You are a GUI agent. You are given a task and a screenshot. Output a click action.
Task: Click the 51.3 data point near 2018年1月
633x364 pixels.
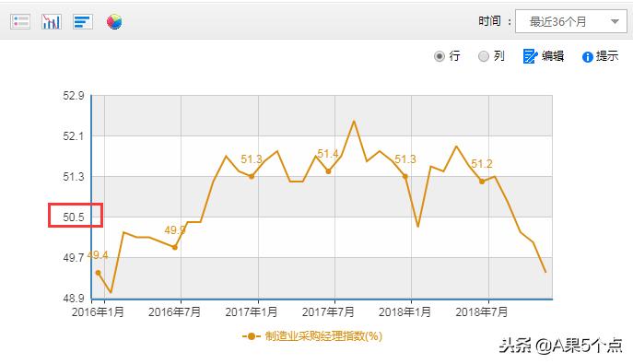click(404, 176)
